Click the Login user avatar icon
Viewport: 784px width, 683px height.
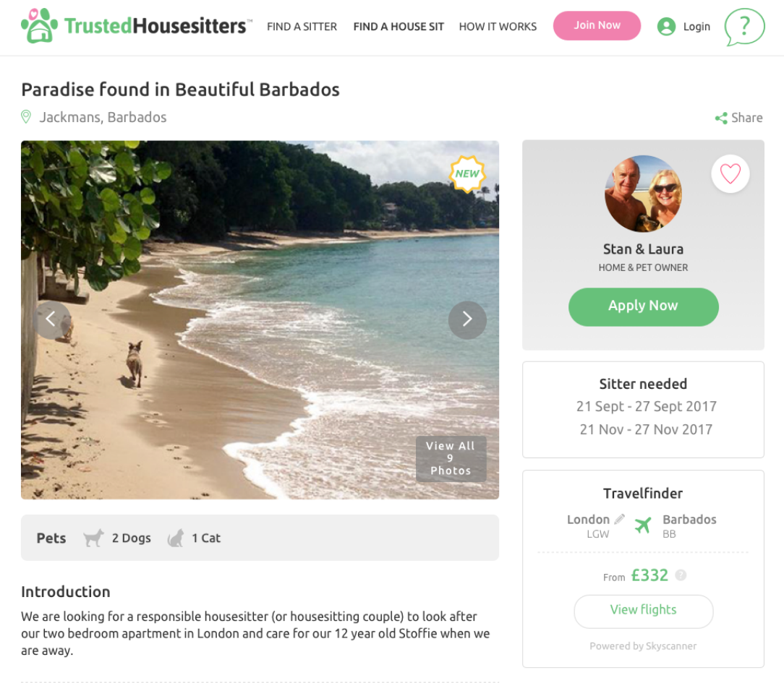pos(666,27)
